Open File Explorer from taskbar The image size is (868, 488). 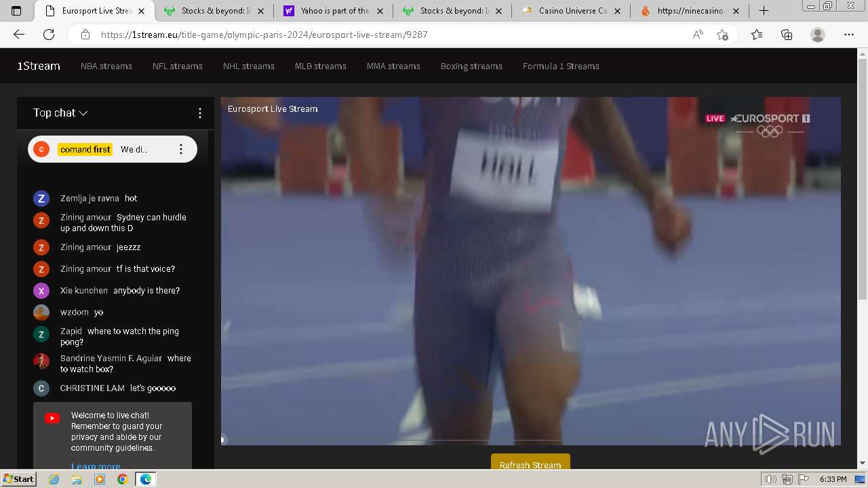click(77, 479)
